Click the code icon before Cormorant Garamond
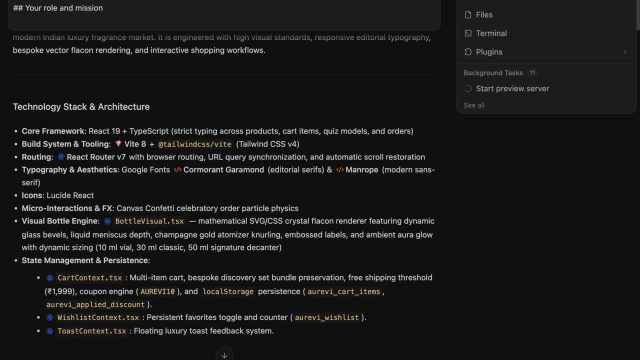640x360 pixels. 177,170
